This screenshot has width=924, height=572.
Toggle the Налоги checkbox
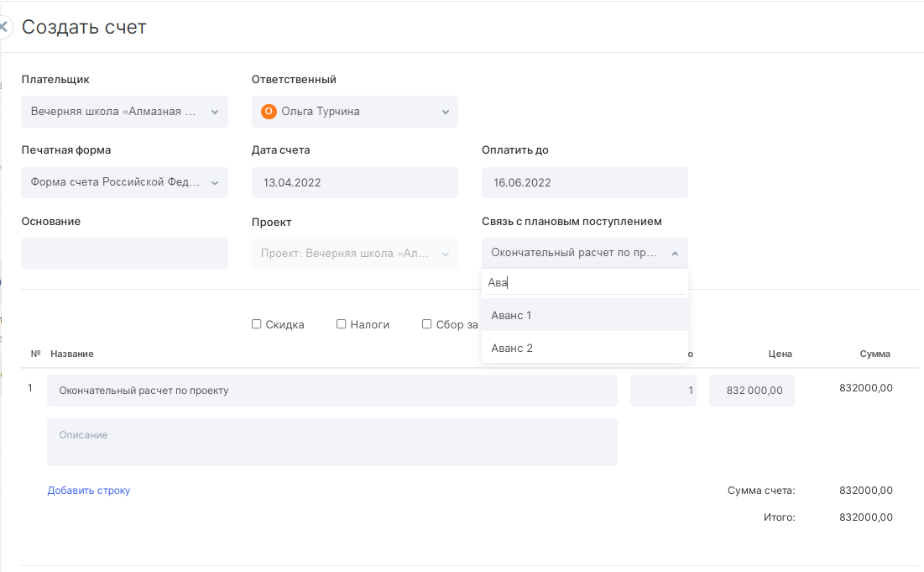point(342,324)
